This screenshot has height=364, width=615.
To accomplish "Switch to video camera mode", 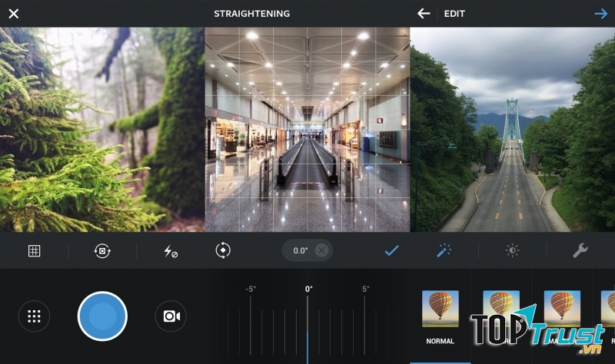I will (171, 316).
